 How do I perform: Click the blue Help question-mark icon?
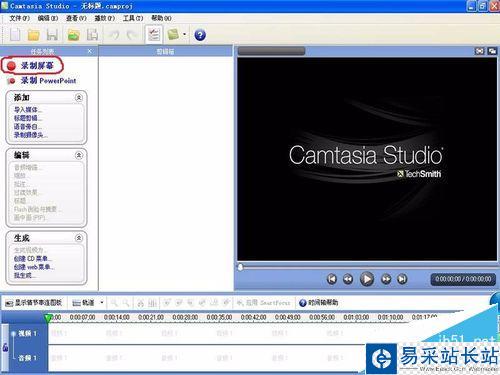pyautogui.click(x=200, y=35)
